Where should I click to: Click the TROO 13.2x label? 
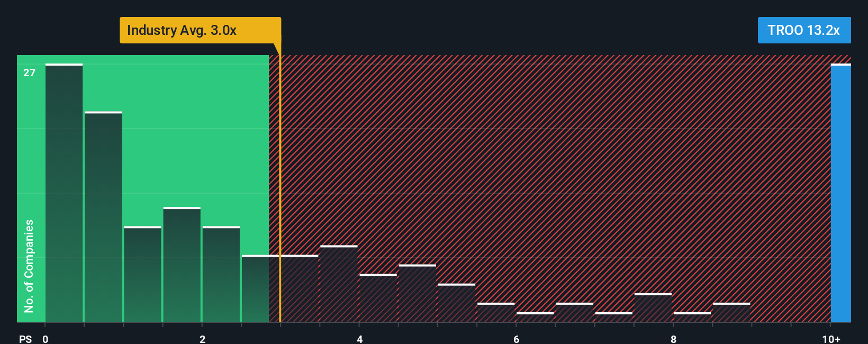(x=804, y=30)
